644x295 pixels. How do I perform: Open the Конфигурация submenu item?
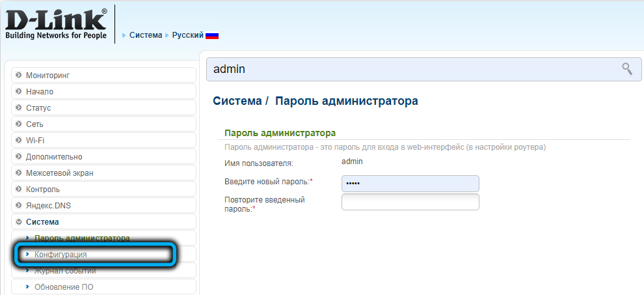pyautogui.click(x=60, y=255)
